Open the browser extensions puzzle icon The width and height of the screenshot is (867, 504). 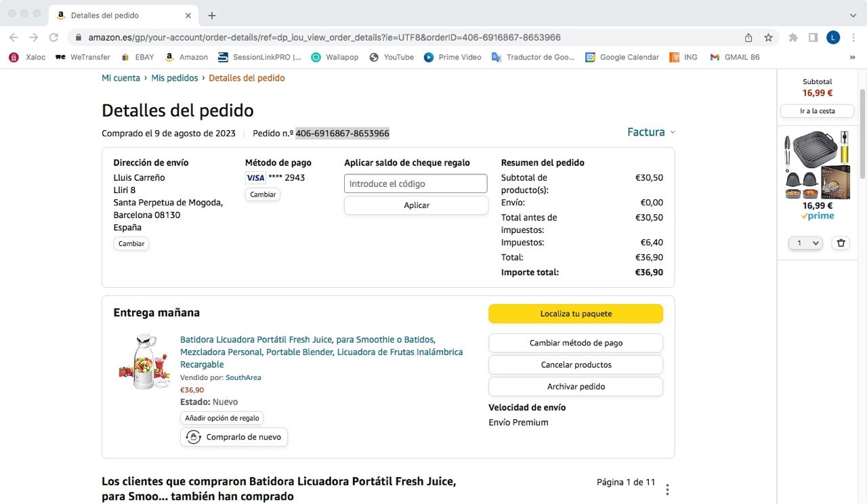(x=793, y=37)
